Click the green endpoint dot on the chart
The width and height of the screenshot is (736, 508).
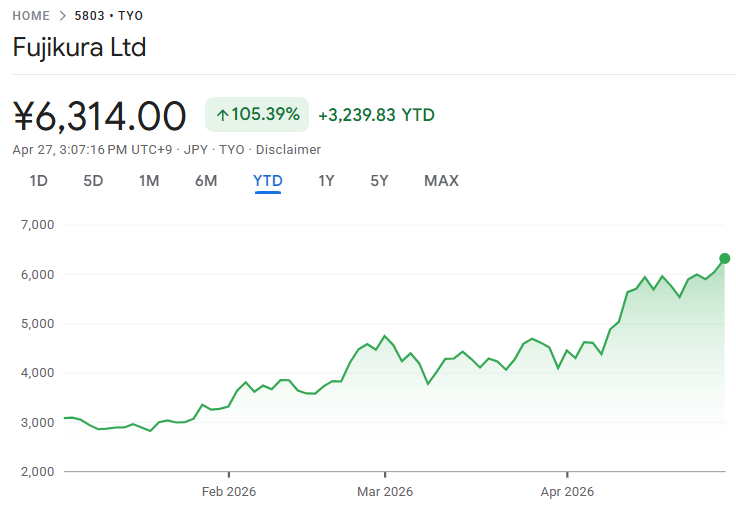724,258
